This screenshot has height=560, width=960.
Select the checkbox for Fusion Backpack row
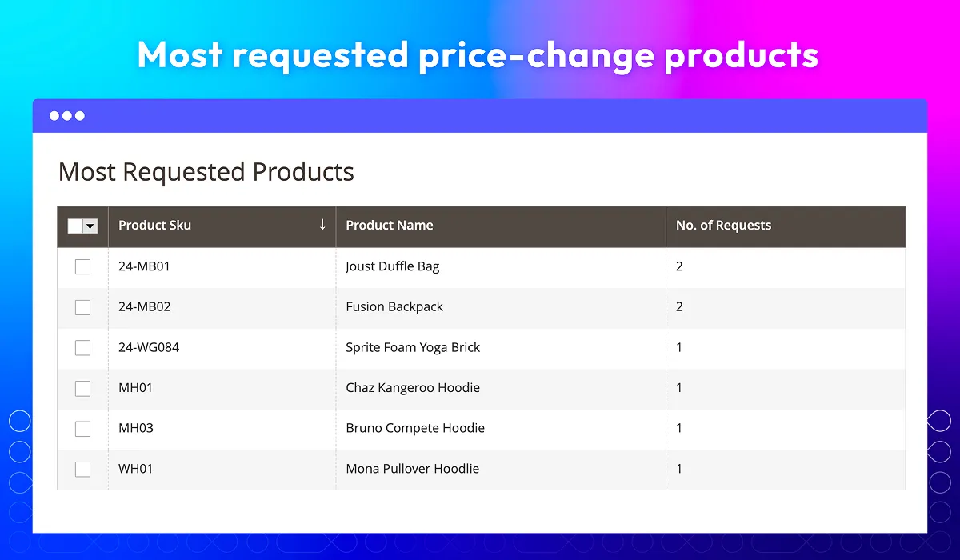pyautogui.click(x=82, y=307)
